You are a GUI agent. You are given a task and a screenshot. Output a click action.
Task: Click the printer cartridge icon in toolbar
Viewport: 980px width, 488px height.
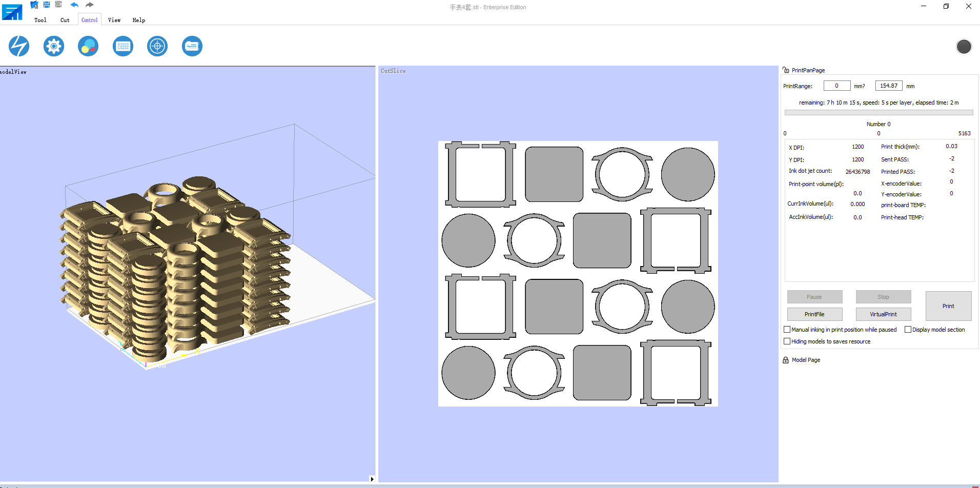point(192,46)
